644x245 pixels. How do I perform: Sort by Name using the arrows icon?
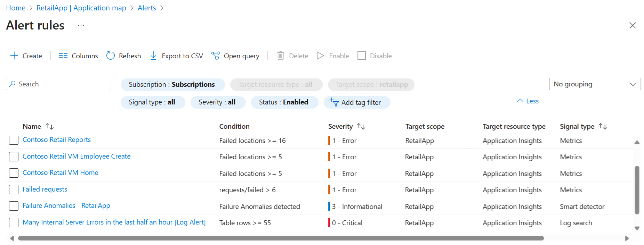[49, 127]
